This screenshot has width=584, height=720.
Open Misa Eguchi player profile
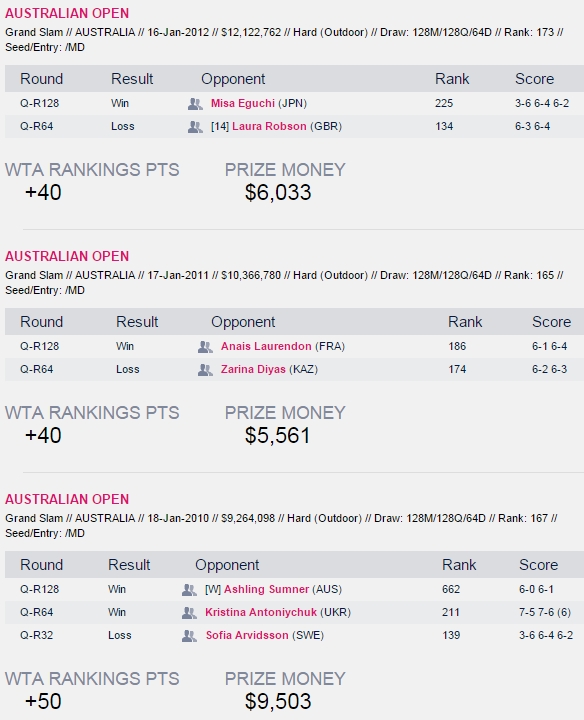point(242,103)
